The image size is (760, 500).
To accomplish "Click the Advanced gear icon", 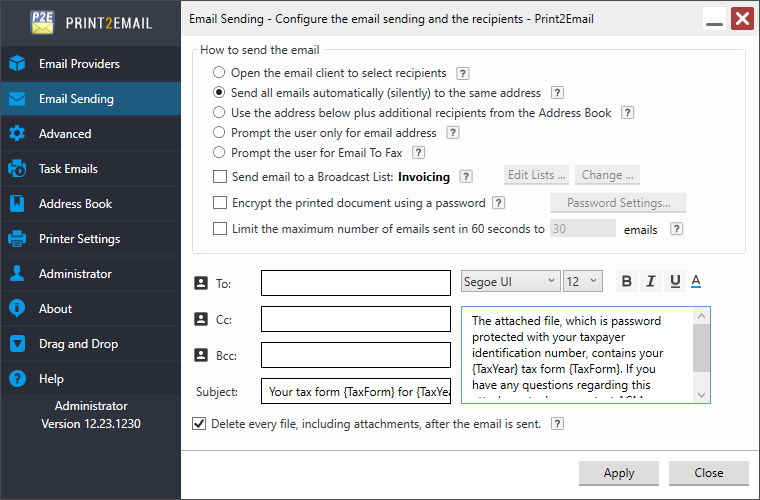I will (x=17, y=134).
